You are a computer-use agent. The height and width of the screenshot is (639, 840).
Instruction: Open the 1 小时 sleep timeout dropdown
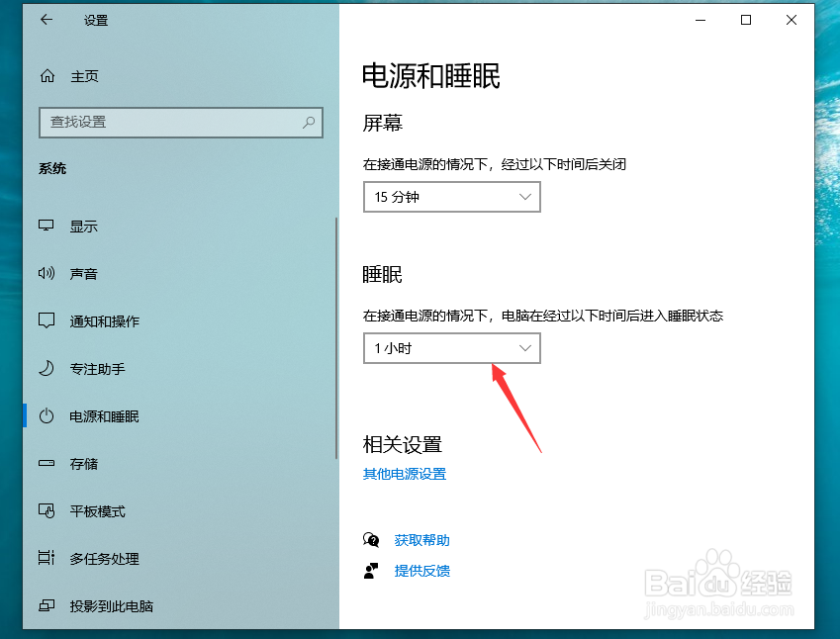[451, 348]
